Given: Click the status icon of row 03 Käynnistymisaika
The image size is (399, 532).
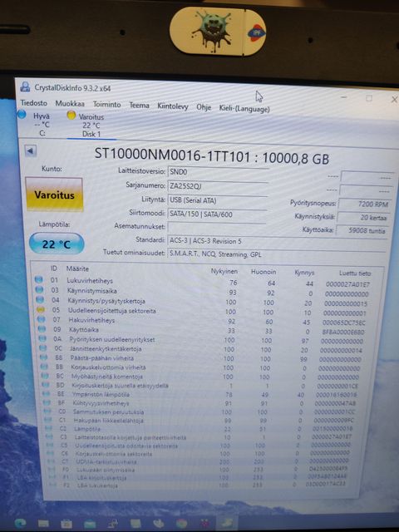Looking at the screenshot, I should [x=40, y=289].
